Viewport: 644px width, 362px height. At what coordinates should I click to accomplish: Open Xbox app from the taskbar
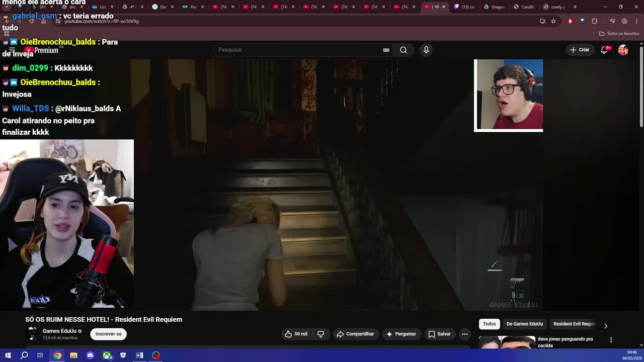(x=107, y=355)
